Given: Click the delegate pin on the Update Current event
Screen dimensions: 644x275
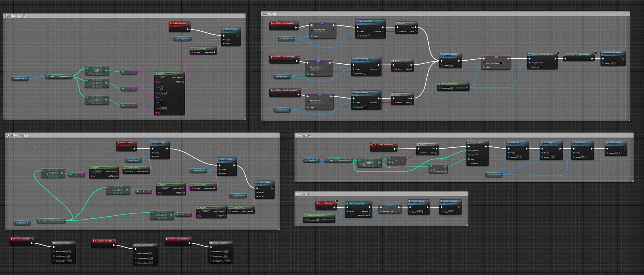Looking at the screenshot, I should (136, 143).
